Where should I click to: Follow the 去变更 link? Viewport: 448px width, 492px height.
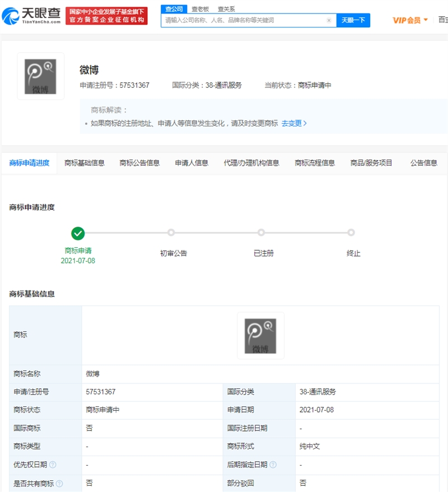(294, 123)
